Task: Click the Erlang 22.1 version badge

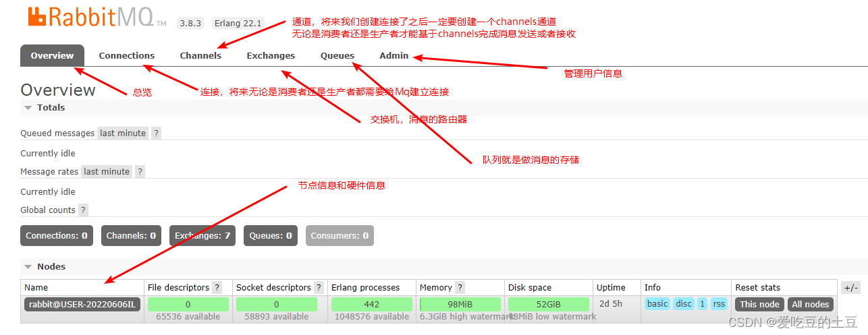Action: (x=238, y=23)
